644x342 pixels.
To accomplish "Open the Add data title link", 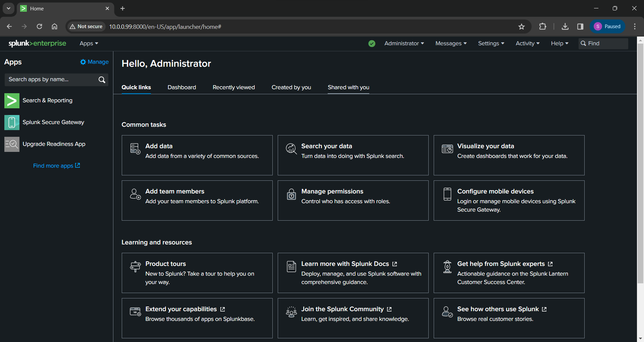I will [159, 146].
